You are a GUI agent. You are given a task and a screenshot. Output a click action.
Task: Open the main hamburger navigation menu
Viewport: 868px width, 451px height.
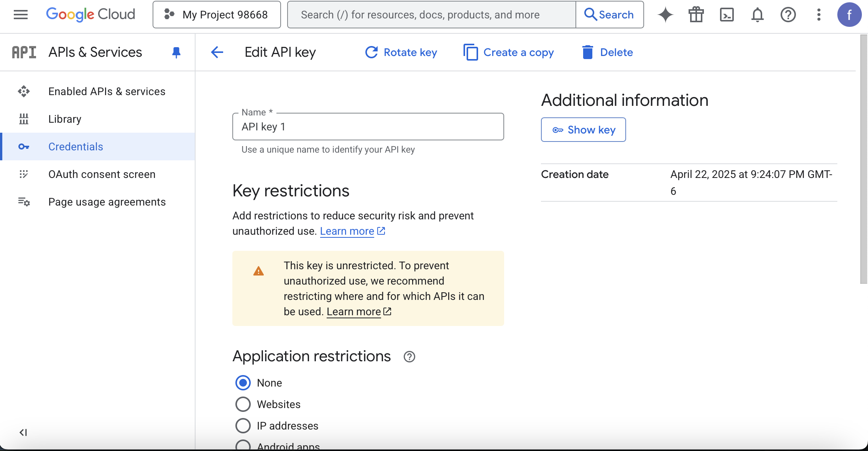21,15
